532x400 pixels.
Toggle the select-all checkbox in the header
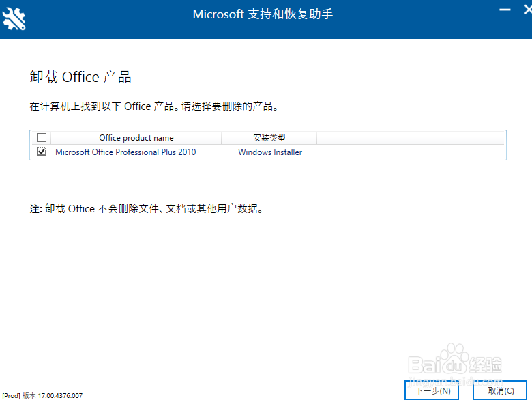[42, 137]
